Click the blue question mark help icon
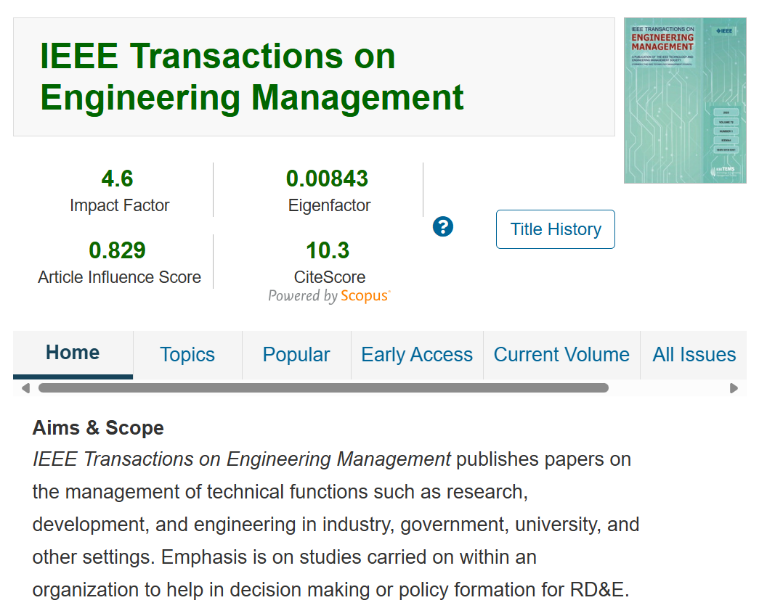The width and height of the screenshot is (759, 616). point(443,227)
